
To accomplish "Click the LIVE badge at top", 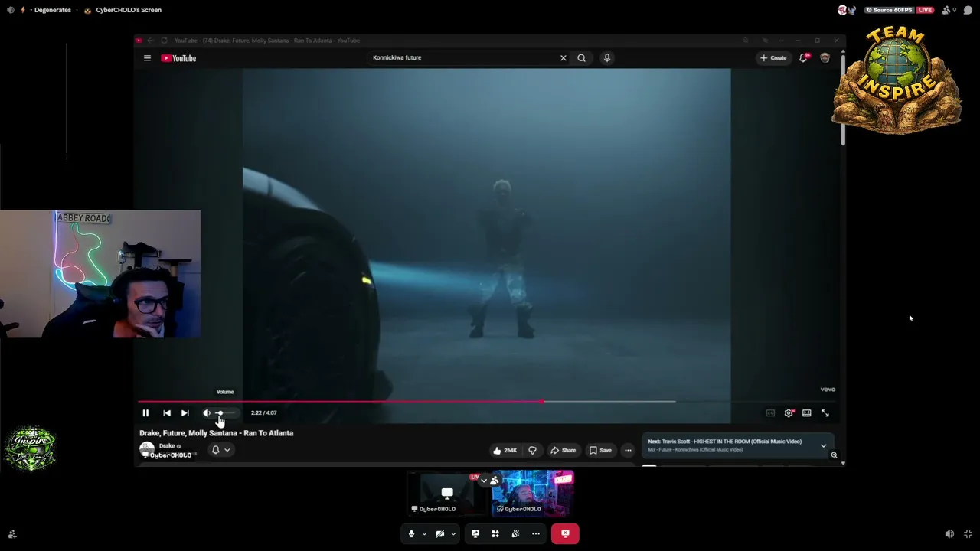I will click(925, 10).
